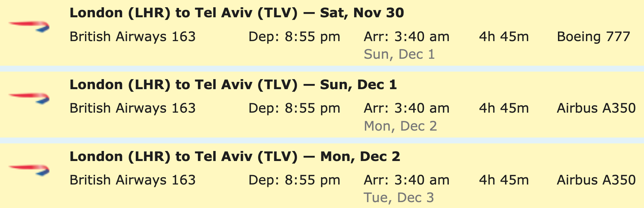Click the Mon, Dec 2 arrival date note

coord(400,126)
